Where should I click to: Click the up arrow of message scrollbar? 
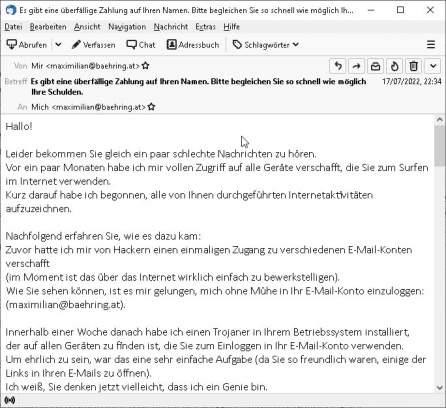coord(440,119)
